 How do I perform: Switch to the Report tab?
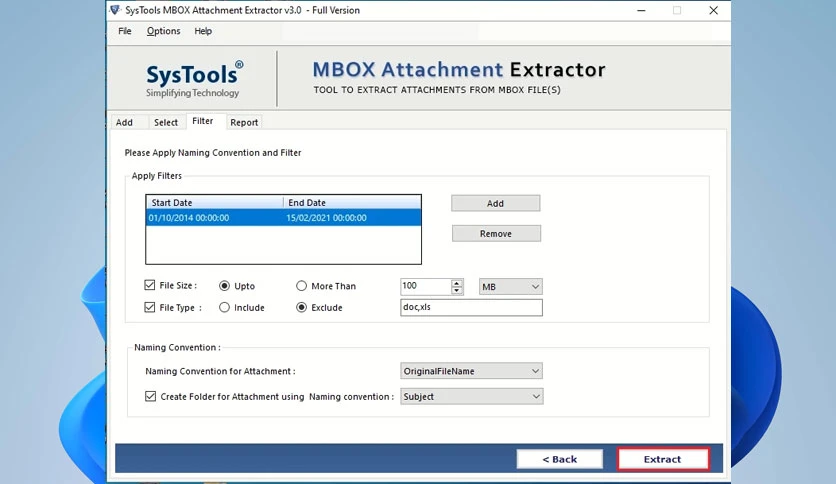pos(244,122)
